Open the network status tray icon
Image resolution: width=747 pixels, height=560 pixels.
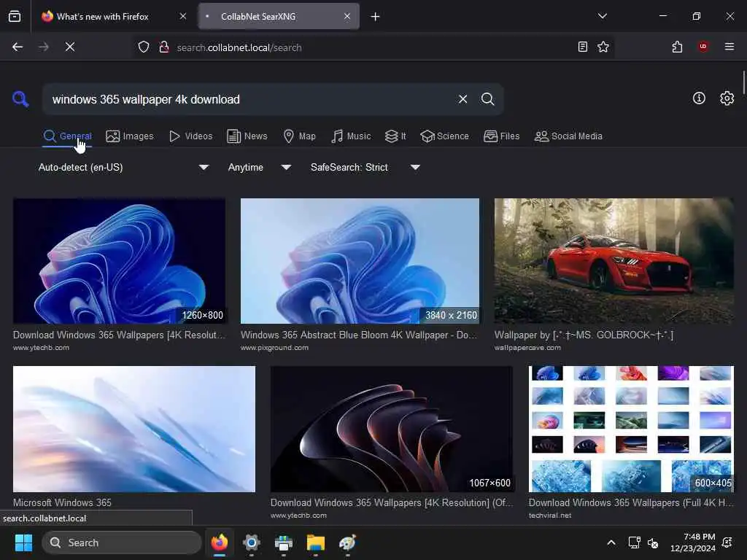click(x=634, y=542)
